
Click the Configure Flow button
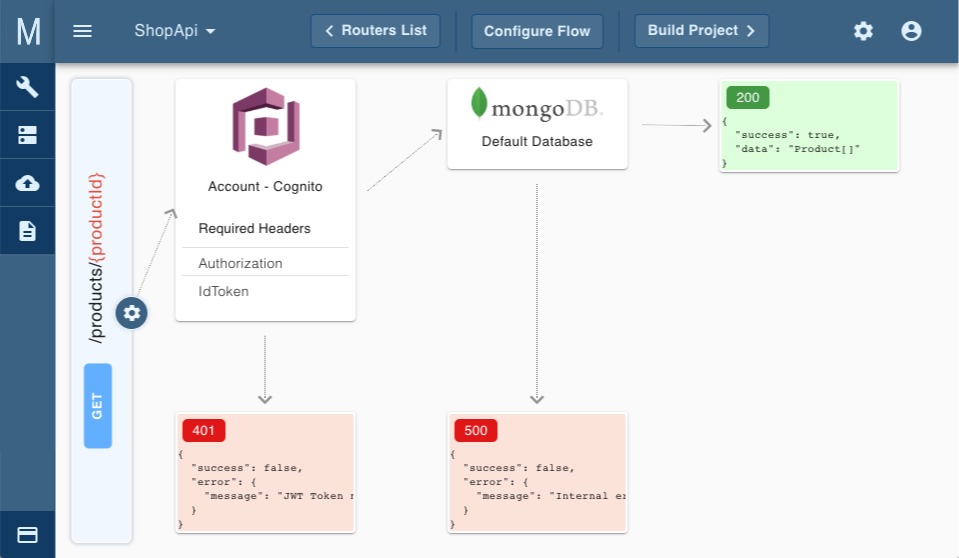(x=537, y=31)
